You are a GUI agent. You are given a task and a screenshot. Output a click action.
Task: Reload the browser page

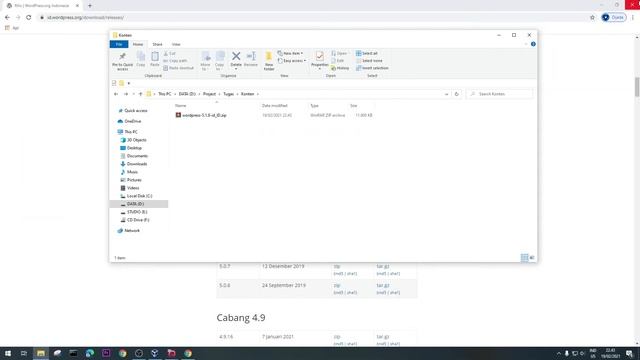click(29, 18)
